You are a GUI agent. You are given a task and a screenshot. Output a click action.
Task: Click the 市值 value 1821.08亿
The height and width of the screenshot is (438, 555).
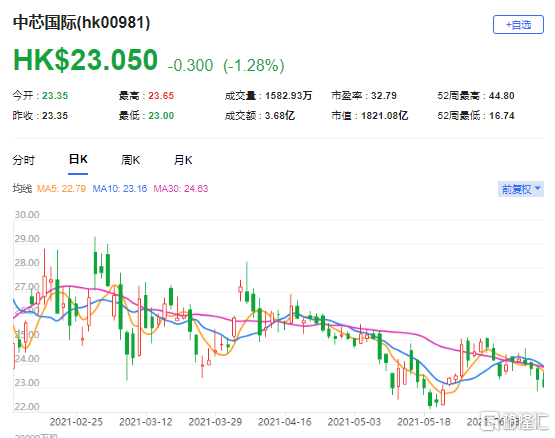click(x=384, y=115)
